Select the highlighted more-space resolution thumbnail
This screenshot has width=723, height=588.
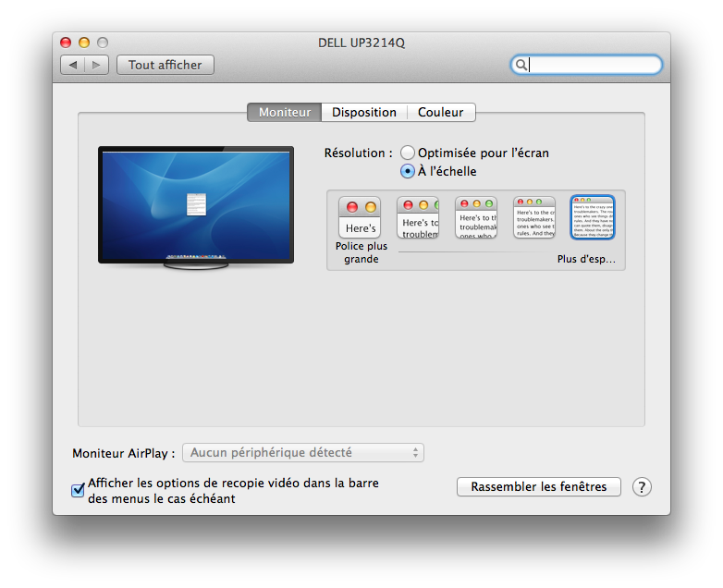pyautogui.click(x=593, y=217)
